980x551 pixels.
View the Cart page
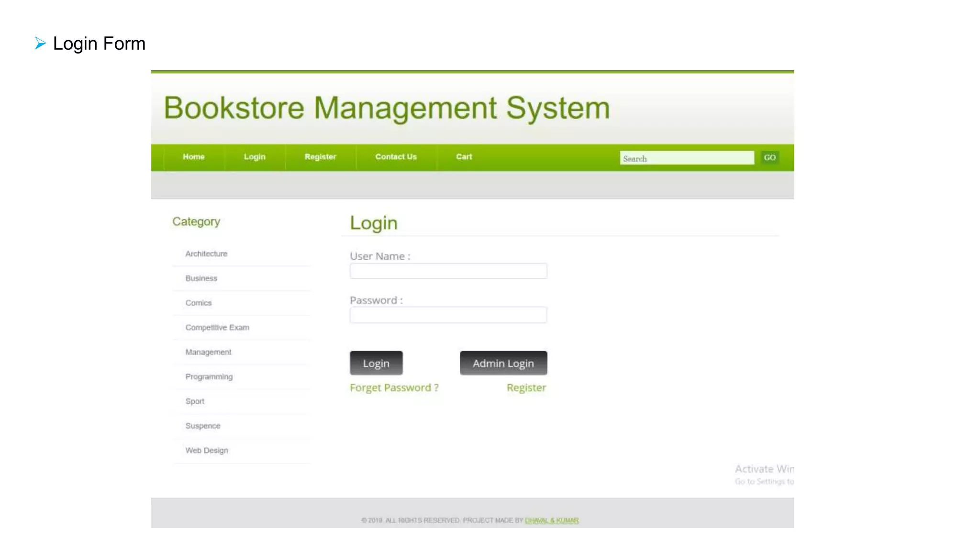pos(464,157)
